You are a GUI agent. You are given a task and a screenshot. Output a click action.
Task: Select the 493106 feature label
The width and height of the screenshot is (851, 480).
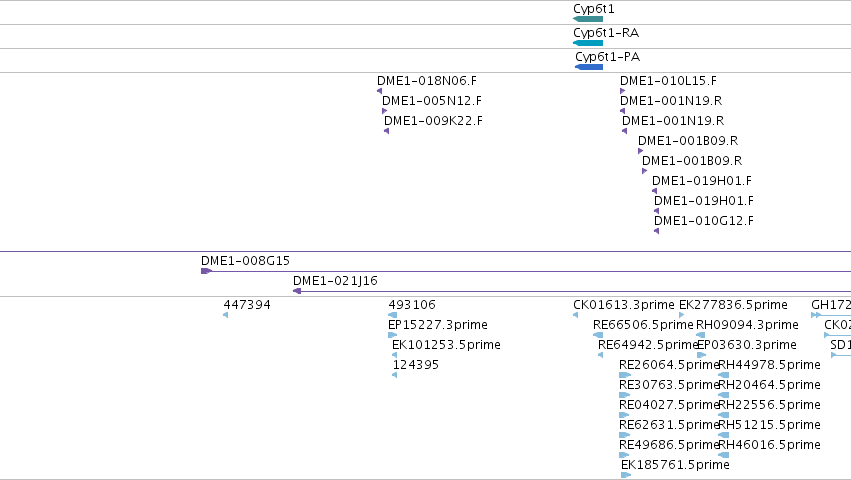coord(412,305)
